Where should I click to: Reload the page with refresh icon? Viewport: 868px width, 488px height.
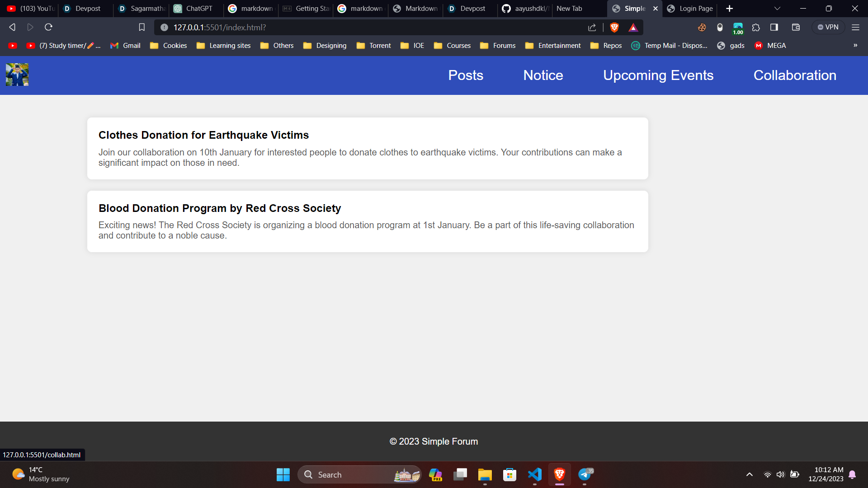[48, 28]
